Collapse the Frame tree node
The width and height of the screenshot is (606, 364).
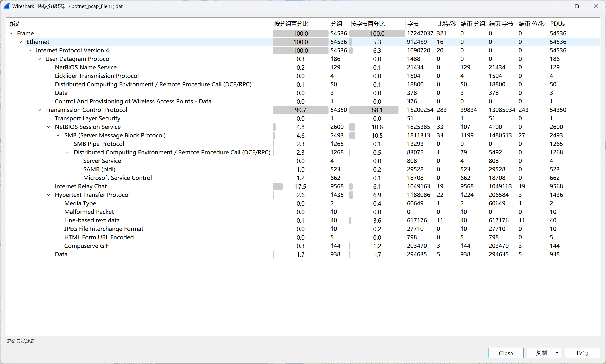(x=11, y=33)
